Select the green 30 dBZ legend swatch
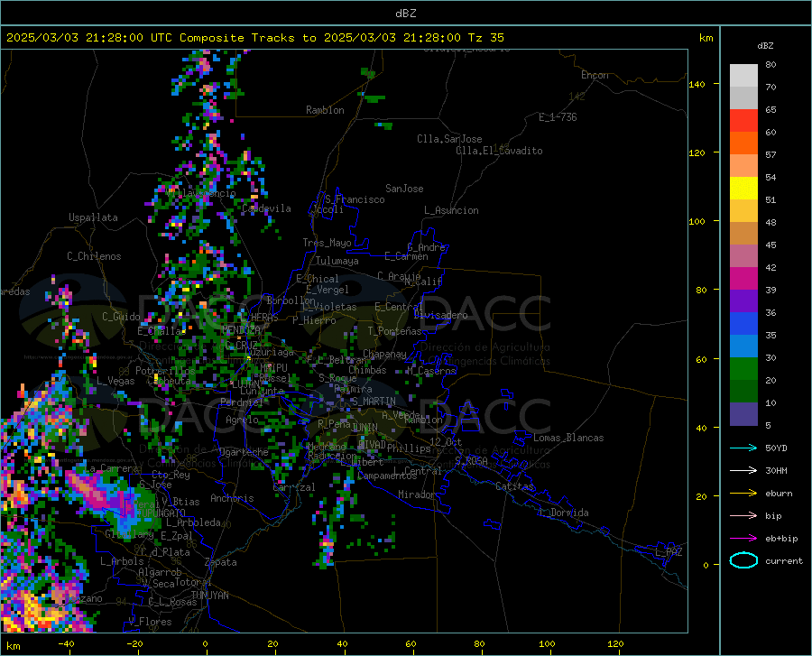Viewport: 812px width, 656px height. coord(743,369)
